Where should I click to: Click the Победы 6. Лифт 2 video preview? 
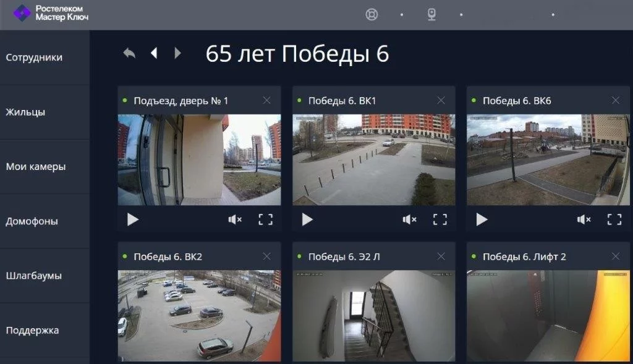click(x=548, y=315)
